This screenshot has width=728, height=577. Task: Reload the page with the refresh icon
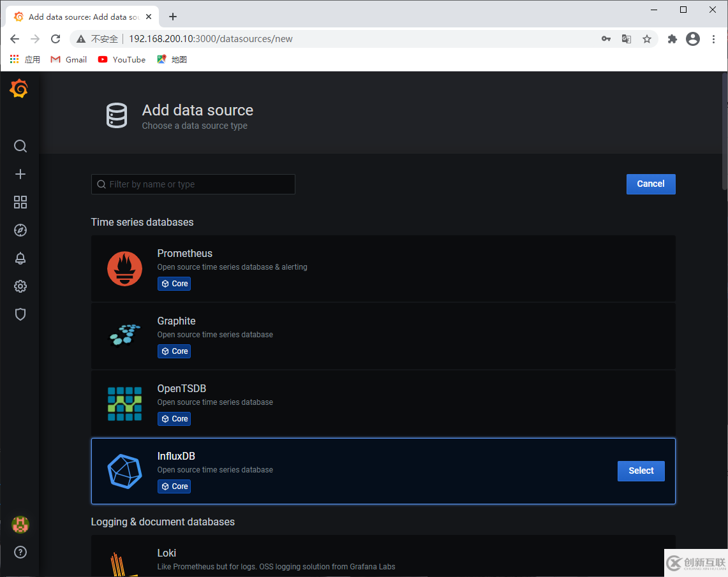coord(56,39)
